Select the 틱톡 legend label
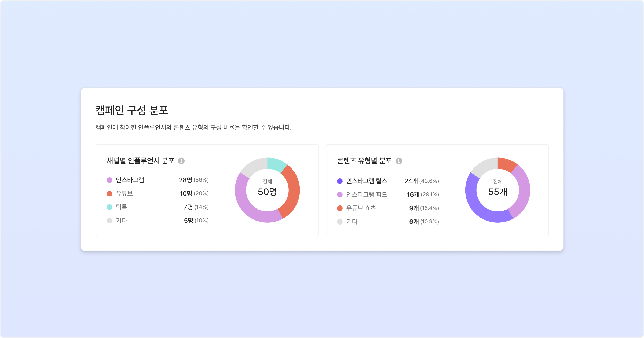The image size is (644, 338). click(x=121, y=207)
